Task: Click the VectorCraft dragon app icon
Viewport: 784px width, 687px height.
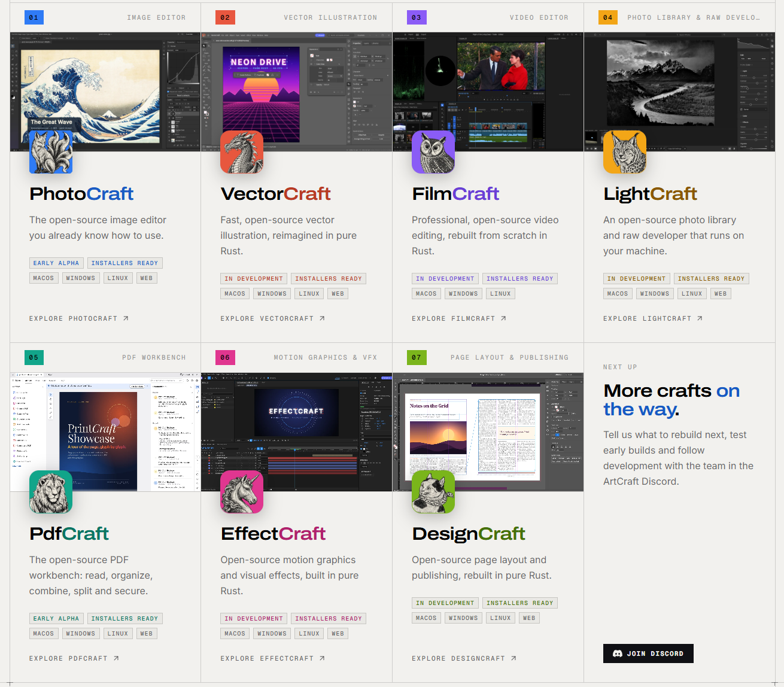Action: tap(242, 152)
